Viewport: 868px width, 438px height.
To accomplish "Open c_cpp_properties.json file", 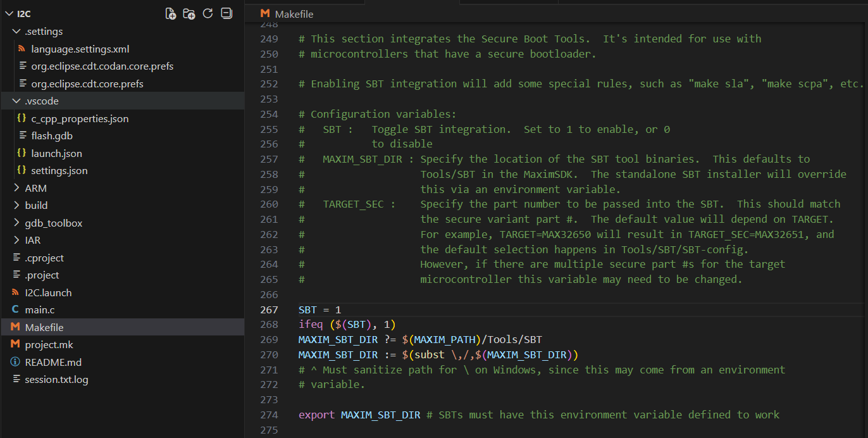I will click(x=80, y=118).
